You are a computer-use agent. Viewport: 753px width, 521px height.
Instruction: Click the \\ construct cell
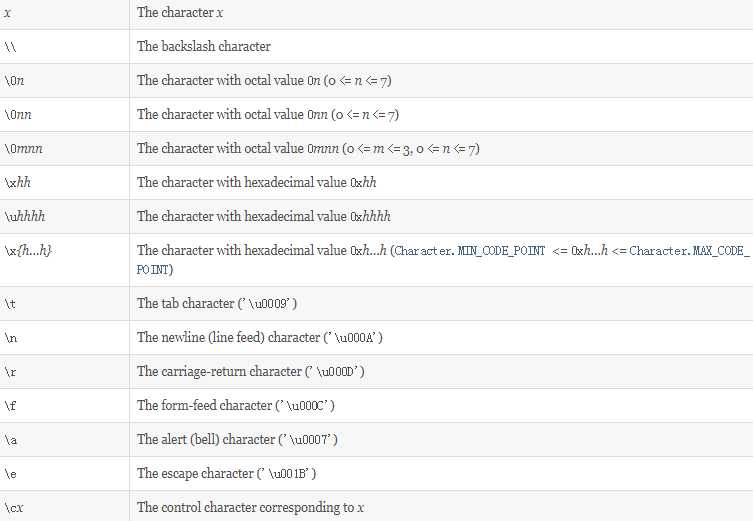click(x=11, y=46)
